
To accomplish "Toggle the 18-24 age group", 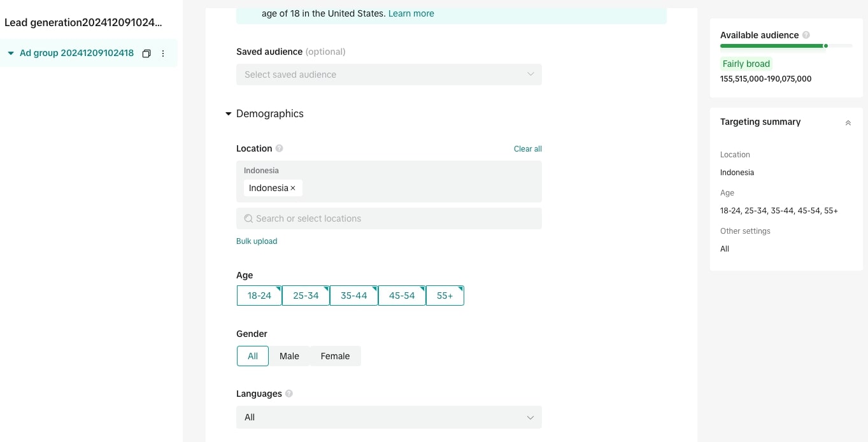I will tap(259, 296).
